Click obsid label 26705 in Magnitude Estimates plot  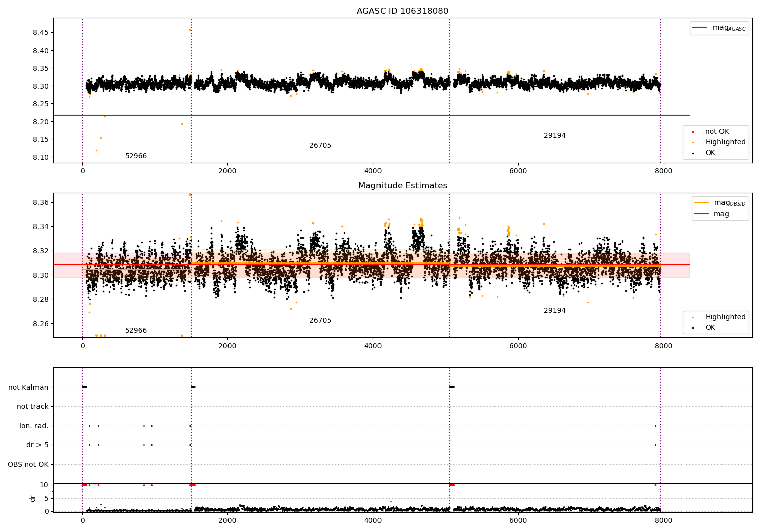pyautogui.click(x=320, y=321)
